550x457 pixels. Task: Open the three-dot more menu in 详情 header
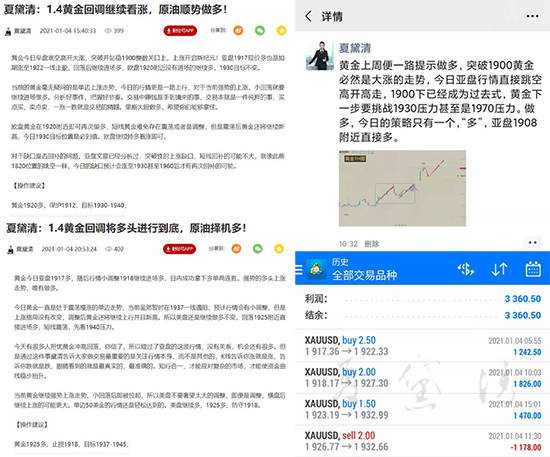pos(532,16)
